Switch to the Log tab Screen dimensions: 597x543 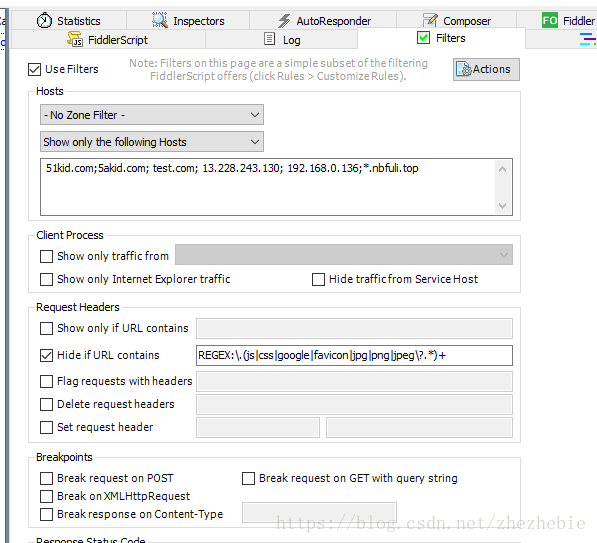pyautogui.click(x=282, y=40)
